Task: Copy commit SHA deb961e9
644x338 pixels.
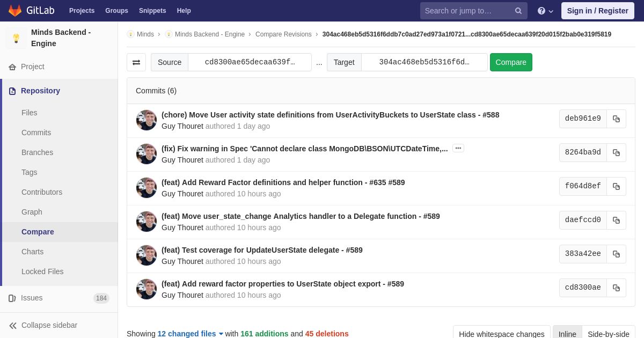Action: 617,119
